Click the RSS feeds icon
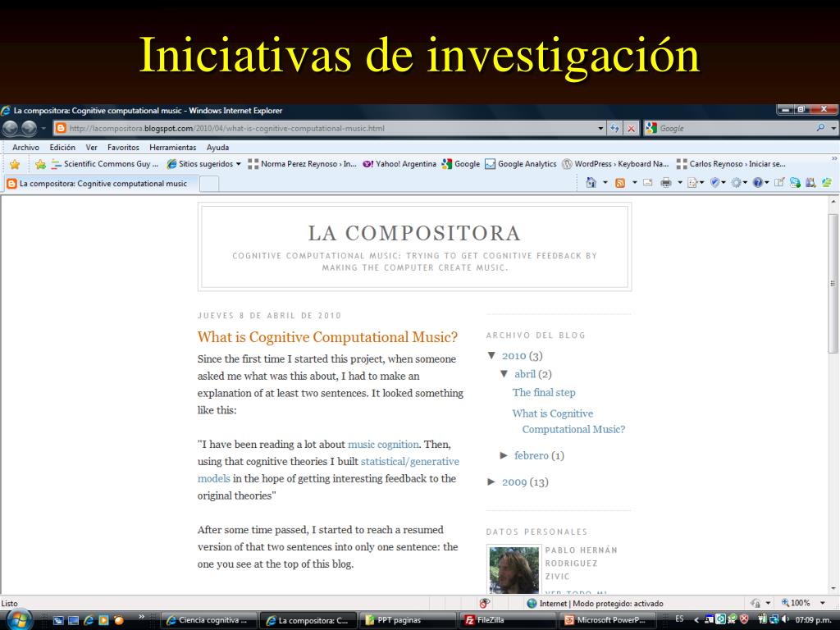This screenshot has height=630, width=840. click(x=620, y=183)
